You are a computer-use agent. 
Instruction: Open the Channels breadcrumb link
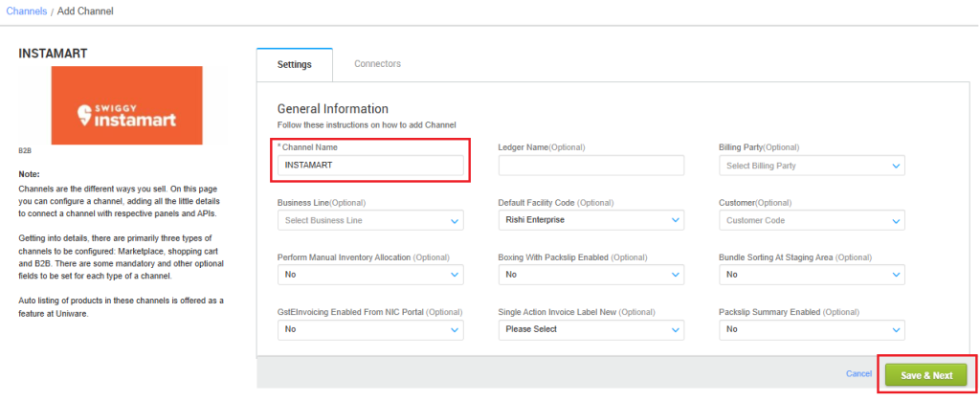click(26, 11)
